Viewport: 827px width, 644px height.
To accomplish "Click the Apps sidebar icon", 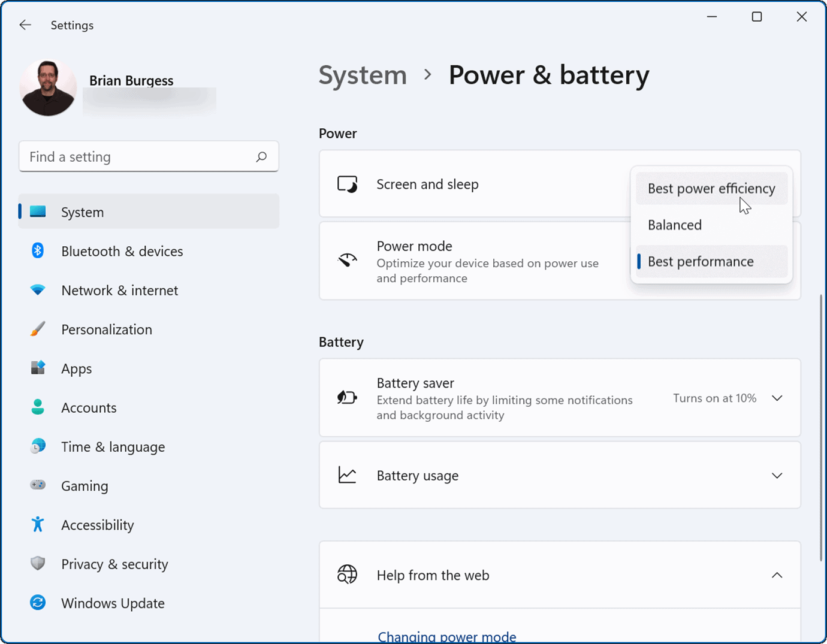I will 37,368.
